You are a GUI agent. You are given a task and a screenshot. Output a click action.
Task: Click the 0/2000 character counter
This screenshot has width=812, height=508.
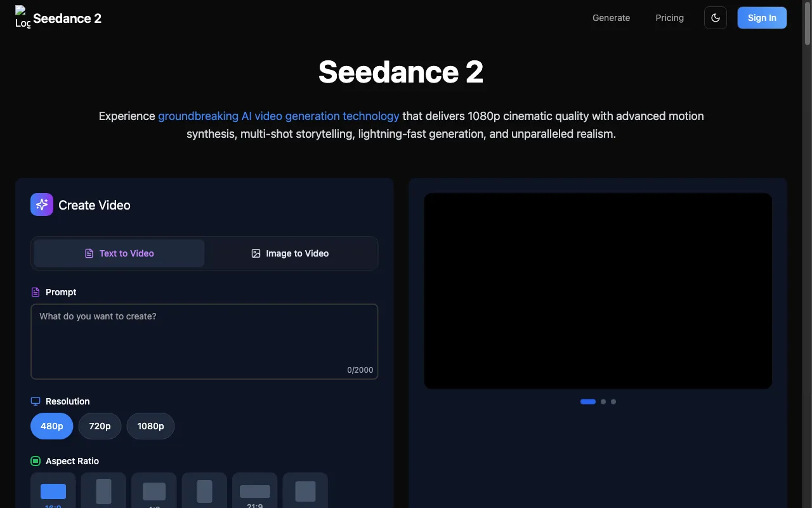point(360,370)
